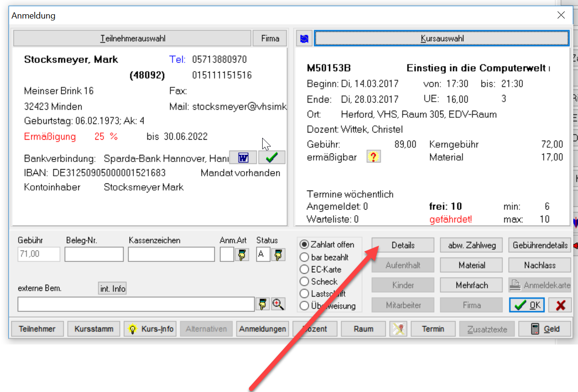Click the Teilnehmerauswahl header button

pyautogui.click(x=133, y=38)
